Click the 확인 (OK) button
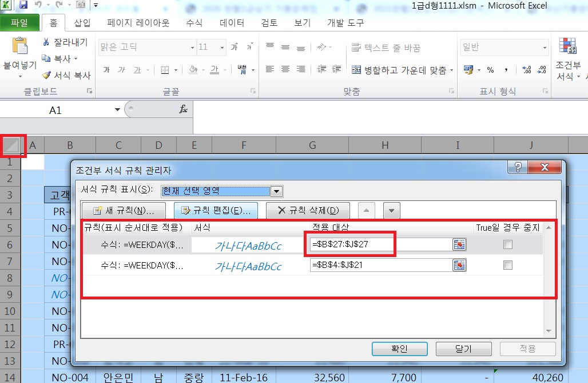Image resolution: width=588 pixels, height=383 pixels. click(399, 349)
